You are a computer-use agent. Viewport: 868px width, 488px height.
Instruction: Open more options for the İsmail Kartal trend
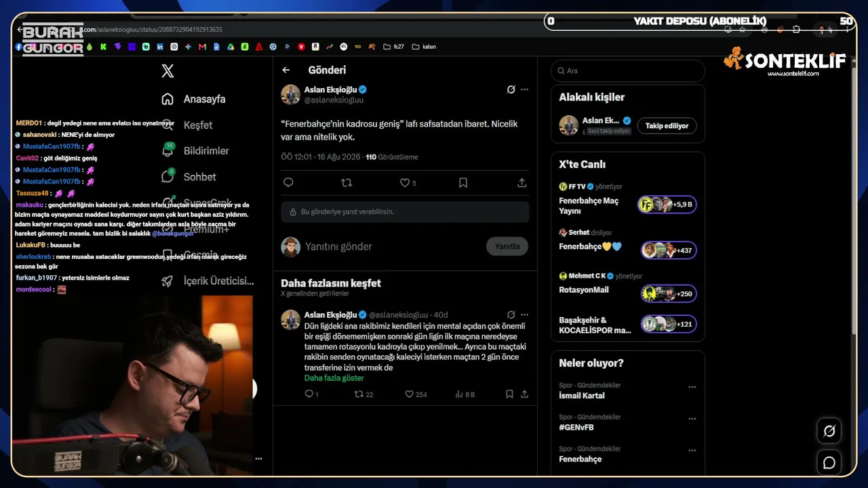pyautogui.click(x=692, y=387)
